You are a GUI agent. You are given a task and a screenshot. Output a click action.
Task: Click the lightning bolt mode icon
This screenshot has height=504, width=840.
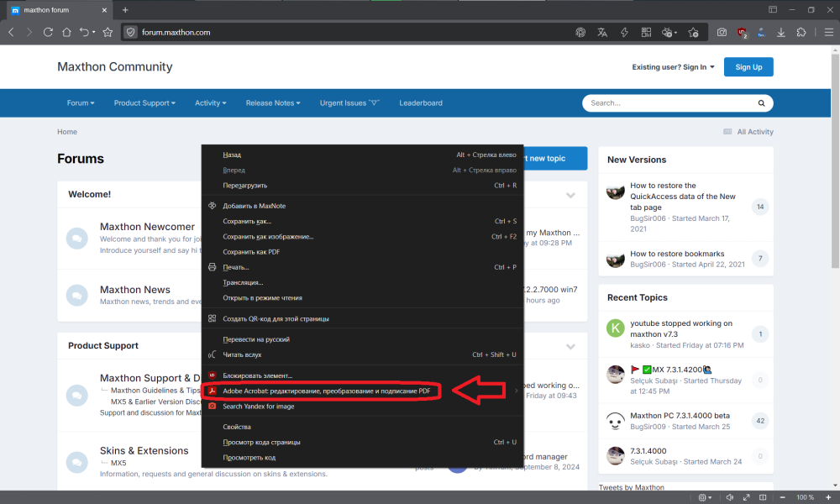click(624, 32)
